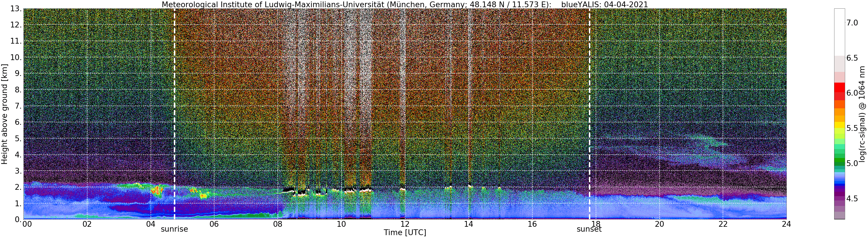Select the red 6.0 band on colorbar
The width and height of the screenshot is (868, 238).
[x=839, y=93]
